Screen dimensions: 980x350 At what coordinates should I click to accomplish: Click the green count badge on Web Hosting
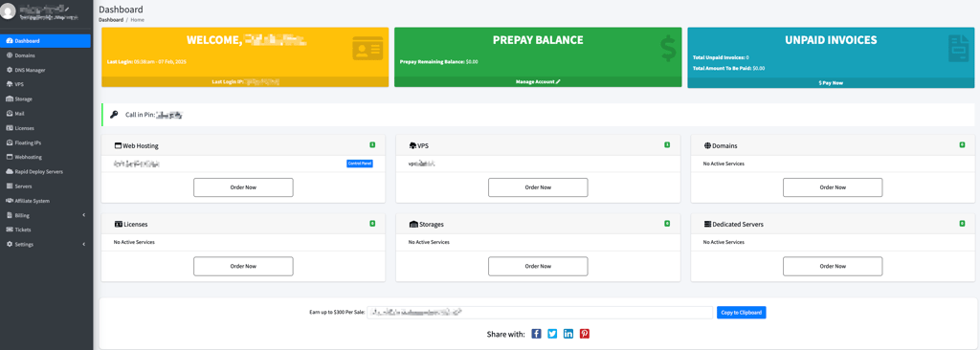(372, 145)
